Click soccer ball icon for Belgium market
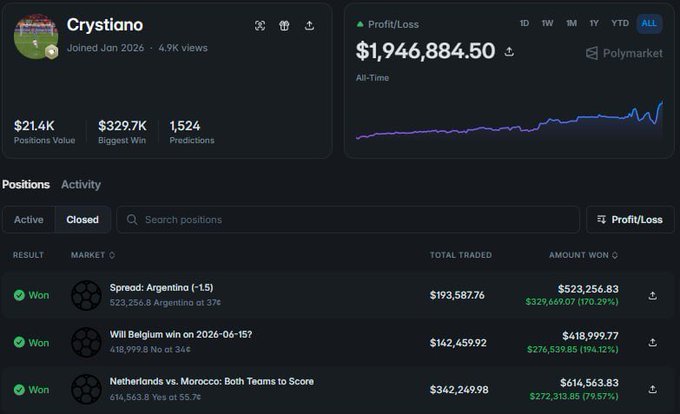Image resolution: width=680 pixels, height=414 pixels. tap(86, 342)
